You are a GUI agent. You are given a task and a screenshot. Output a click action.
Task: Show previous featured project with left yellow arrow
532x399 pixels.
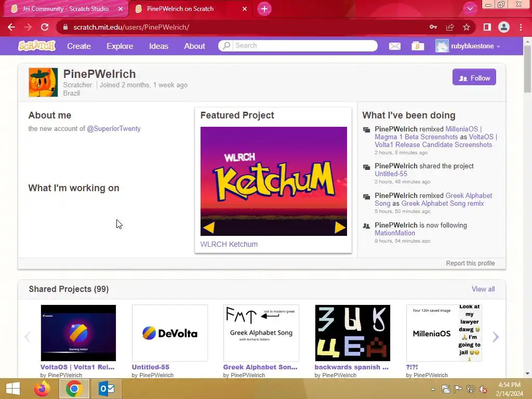click(x=209, y=228)
